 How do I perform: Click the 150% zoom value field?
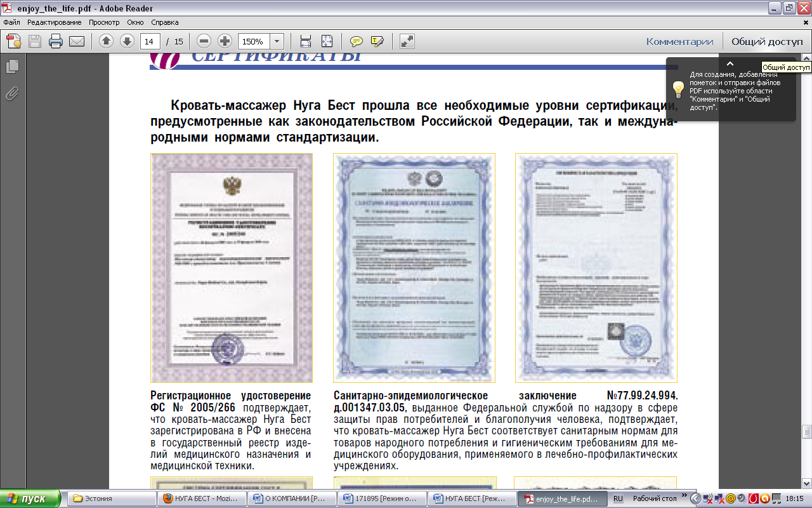point(253,41)
